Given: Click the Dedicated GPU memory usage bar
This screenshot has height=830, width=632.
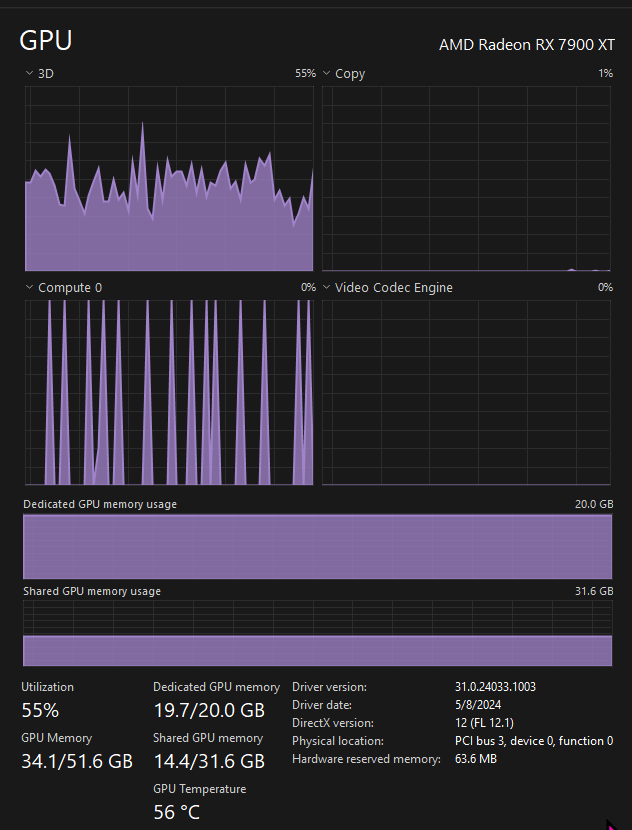Looking at the screenshot, I should pyautogui.click(x=318, y=546).
